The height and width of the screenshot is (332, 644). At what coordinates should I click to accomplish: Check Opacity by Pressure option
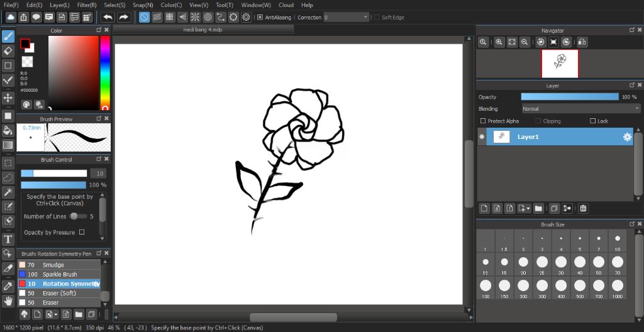pyautogui.click(x=82, y=232)
